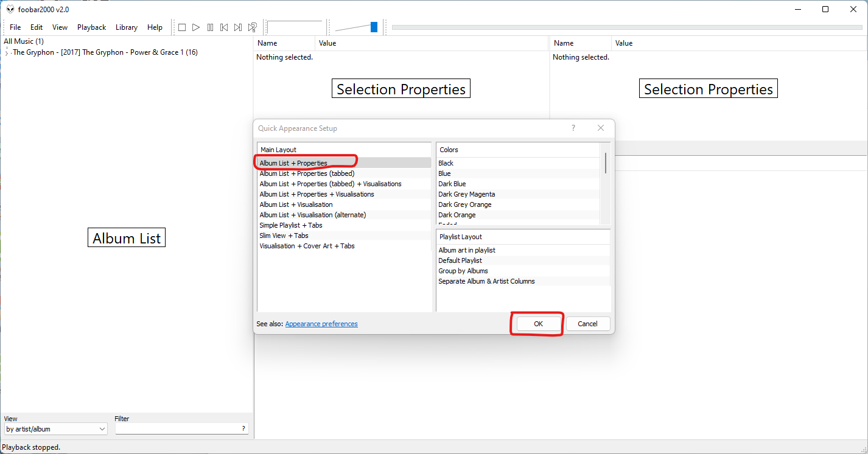
Task: Click the foobar2000 alien logo icon
Action: coord(10,9)
